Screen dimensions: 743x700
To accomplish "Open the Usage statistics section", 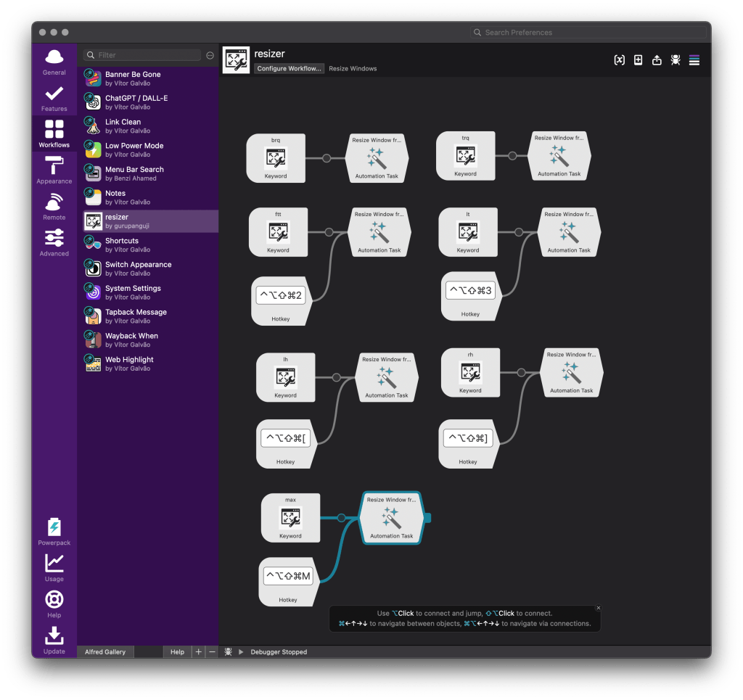I will click(x=54, y=567).
